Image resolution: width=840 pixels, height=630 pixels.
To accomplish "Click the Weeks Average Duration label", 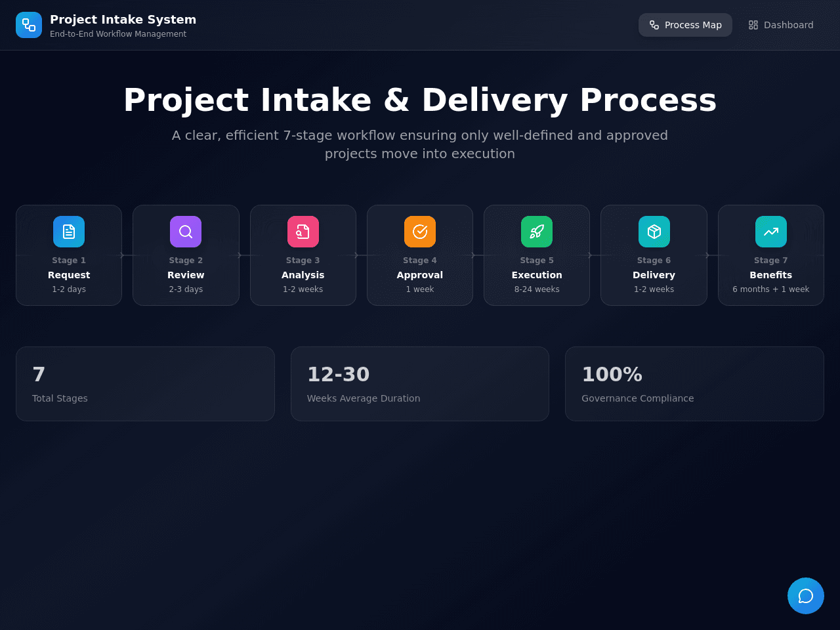I will point(364,398).
